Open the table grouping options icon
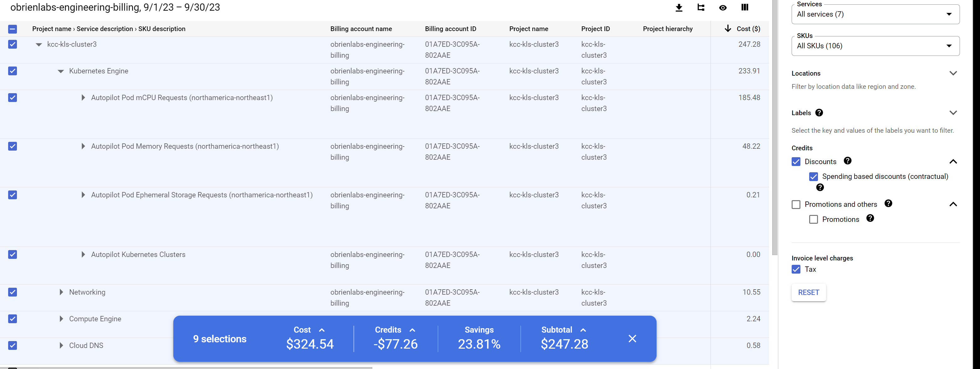Viewport: 980px width, 369px height. click(701, 7)
